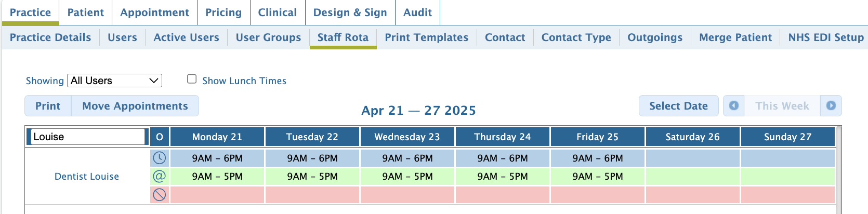Viewport: 868px width, 214px height.
Task: Go to previous week with left arrow
Action: (x=733, y=106)
